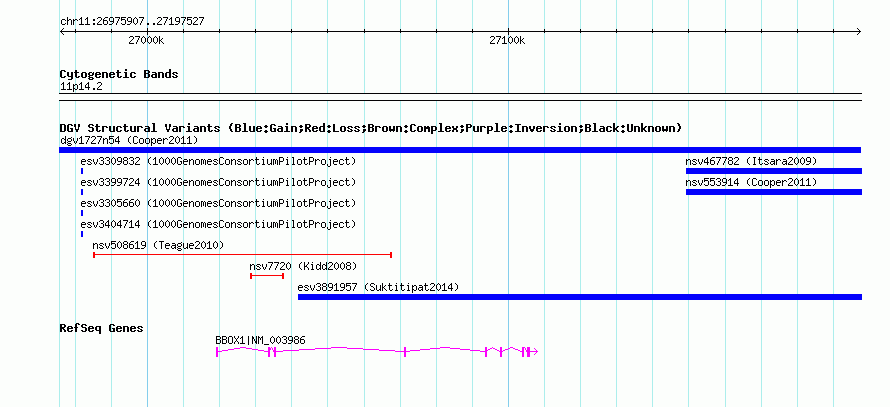This screenshot has width=890, height=407.
Task: Select the esv3891957 blue gain bar
Action: (x=580, y=297)
